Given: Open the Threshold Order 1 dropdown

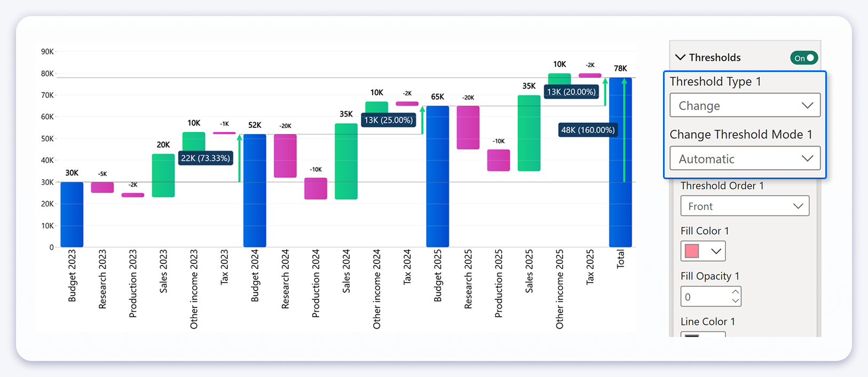Looking at the screenshot, I should click(745, 206).
